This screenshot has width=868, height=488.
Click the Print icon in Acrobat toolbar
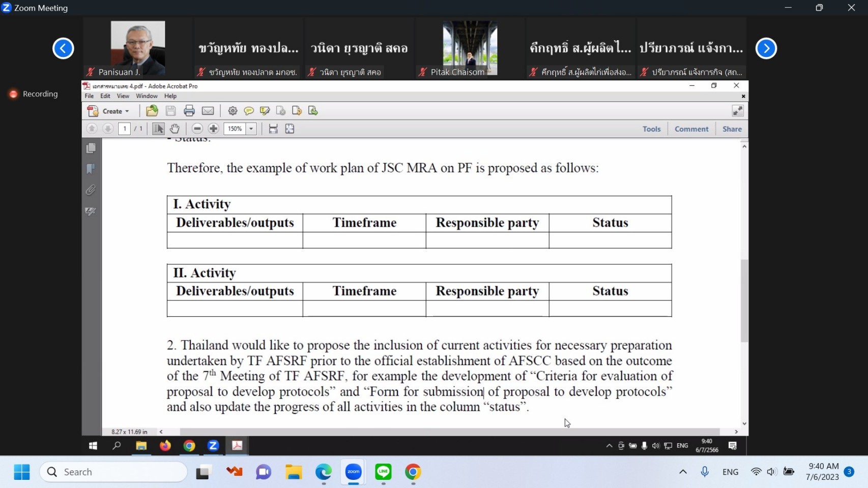189,111
